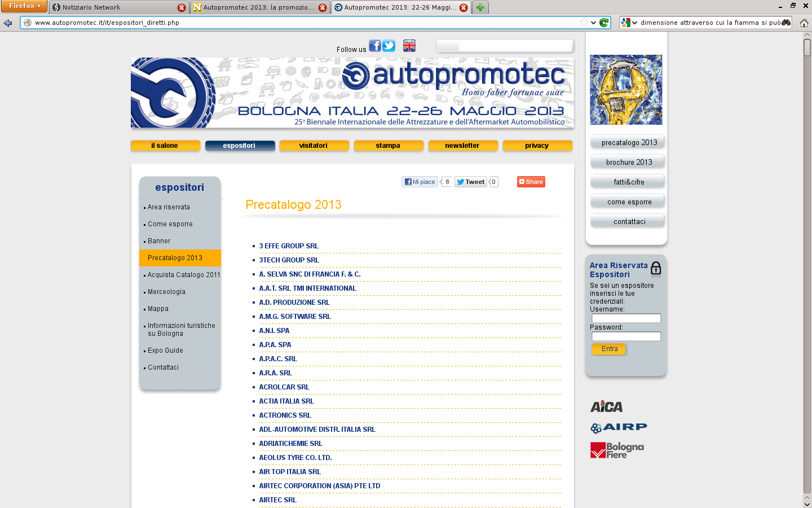Bookmark this page with the star icon
This screenshot has width=812, height=508.
584,23
